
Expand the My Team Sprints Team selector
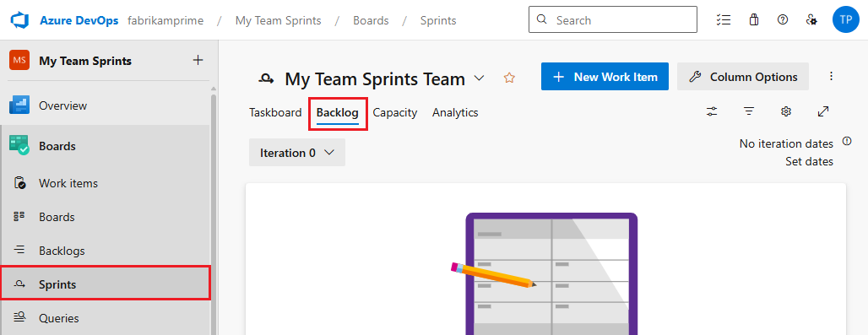[x=480, y=78]
